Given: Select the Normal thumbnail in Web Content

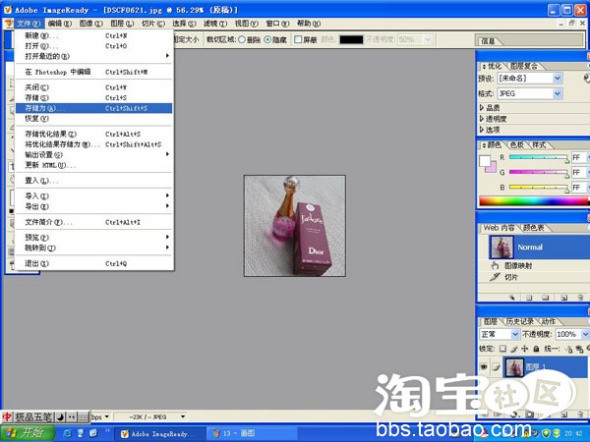Looking at the screenshot, I should coord(501,247).
